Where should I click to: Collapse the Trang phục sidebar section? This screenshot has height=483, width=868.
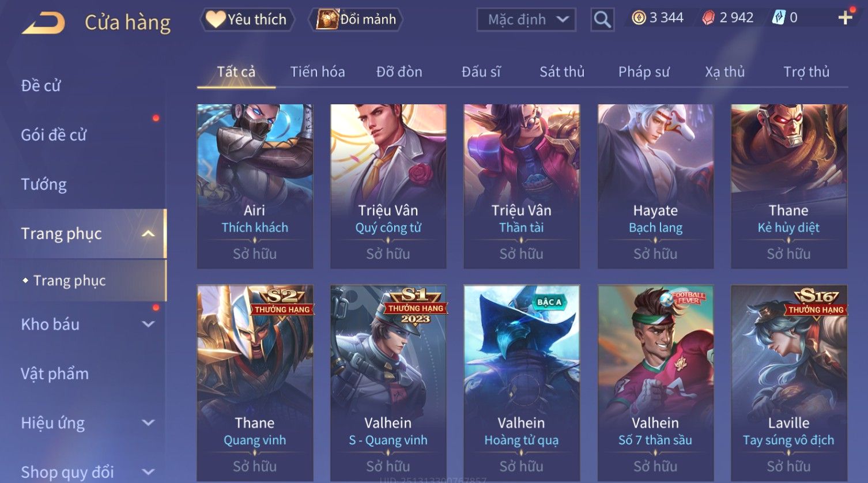148,233
